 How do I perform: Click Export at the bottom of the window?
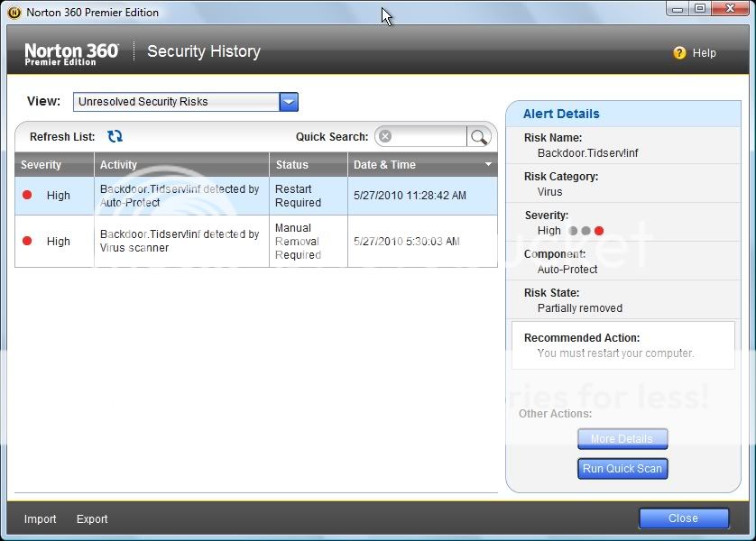click(91, 519)
